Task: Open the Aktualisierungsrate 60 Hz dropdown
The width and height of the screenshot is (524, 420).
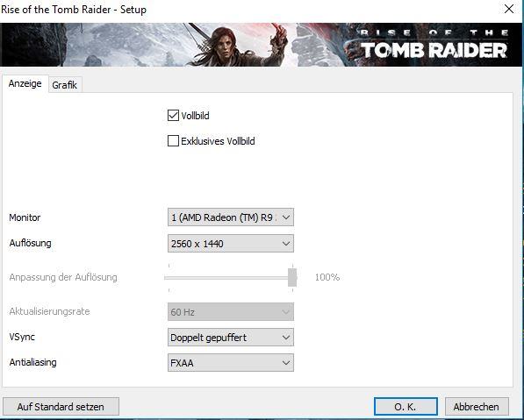Action: pos(231,311)
